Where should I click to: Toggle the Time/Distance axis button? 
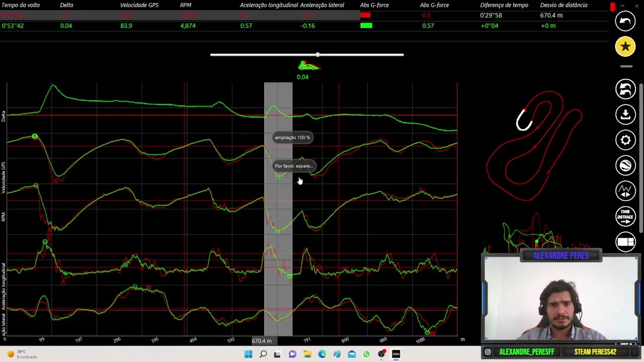coord(625,217)
